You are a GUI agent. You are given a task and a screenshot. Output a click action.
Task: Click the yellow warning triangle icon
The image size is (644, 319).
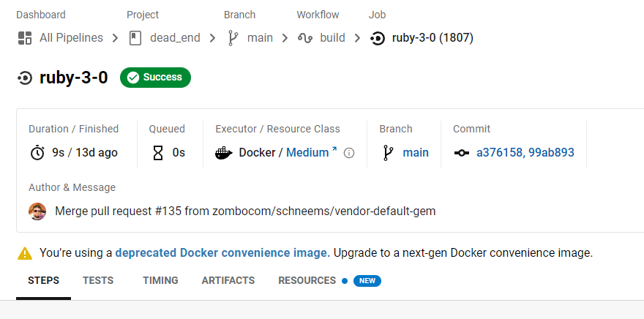click(x=25, y=253)
